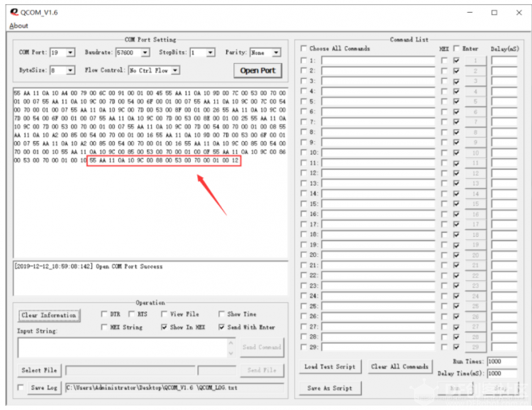Screen dimensions: 532x410
Task: Expand the ByteSize dropdown
Action: tap(70, 70)
